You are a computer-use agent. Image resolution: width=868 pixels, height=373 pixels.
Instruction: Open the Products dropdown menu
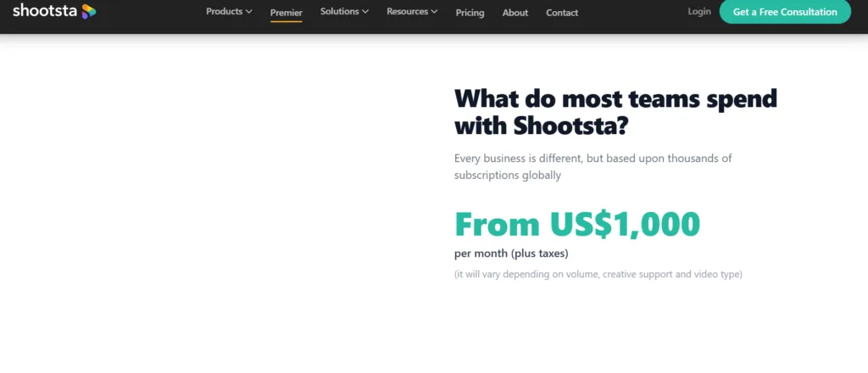click(x=229, y=12)
